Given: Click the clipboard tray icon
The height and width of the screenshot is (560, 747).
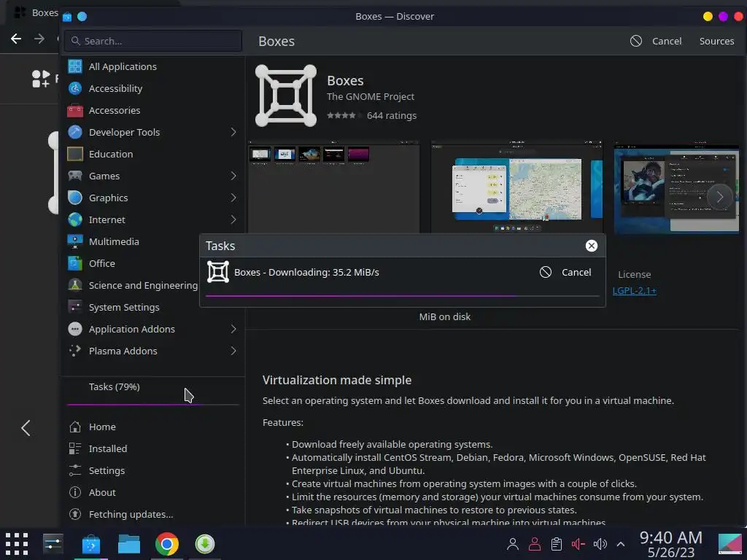Looking at the screenshot, I should click(x=556, y=544).
